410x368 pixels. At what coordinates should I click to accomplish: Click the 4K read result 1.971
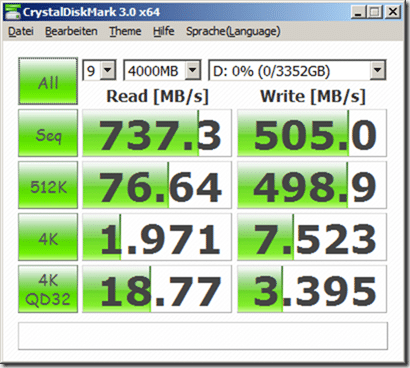pyautogui.click(x=157, y=237)
